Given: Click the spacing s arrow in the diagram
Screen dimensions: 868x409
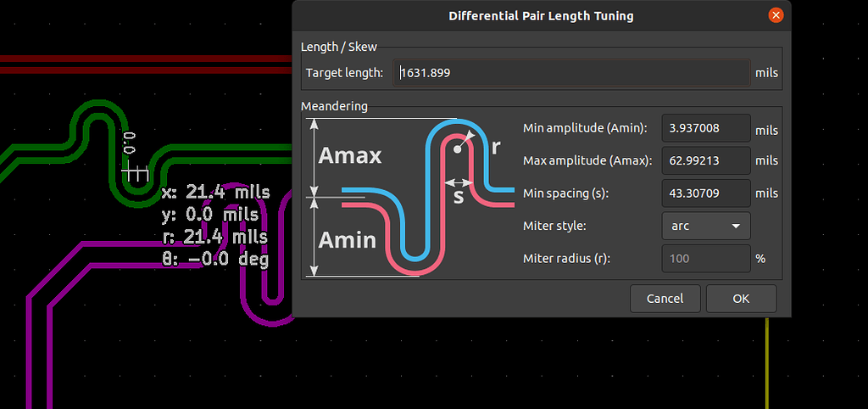Looking at the screenshot, I should [x=459, y=183].
